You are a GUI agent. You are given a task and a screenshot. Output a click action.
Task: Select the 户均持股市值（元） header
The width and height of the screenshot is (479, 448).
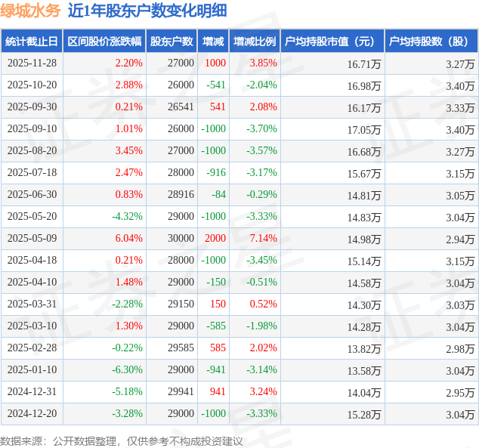[332, 42]
